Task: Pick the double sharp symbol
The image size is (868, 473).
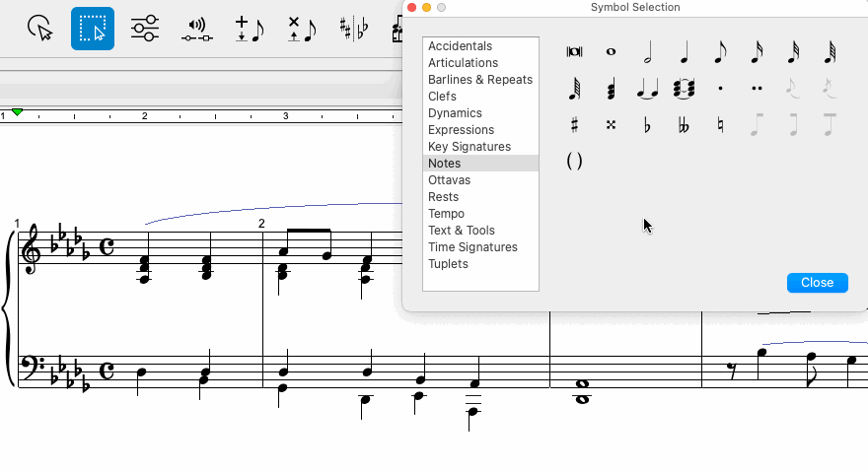Action: pyautogui.click(x=611, y=125)
